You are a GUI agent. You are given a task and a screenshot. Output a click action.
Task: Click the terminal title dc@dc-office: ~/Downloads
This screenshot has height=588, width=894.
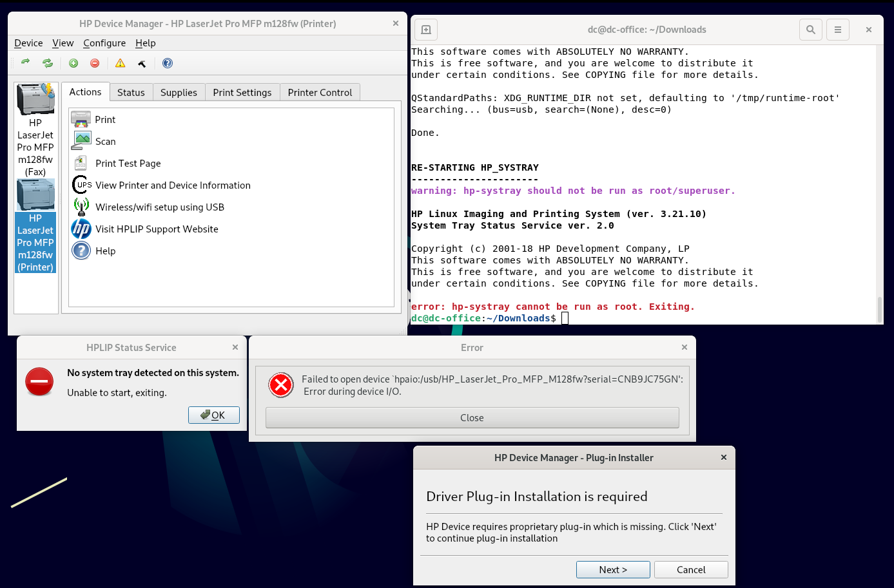[x=646, y=30]
